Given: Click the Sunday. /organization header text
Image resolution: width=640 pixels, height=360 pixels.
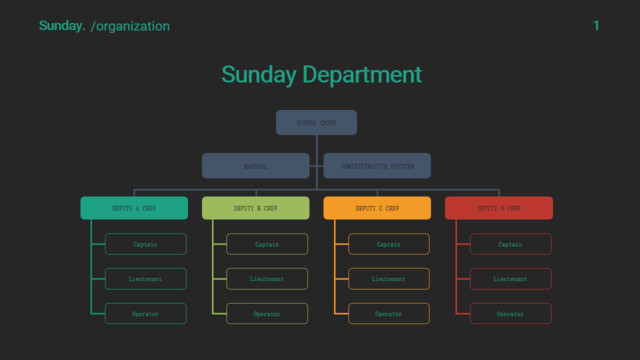Looking at the screenshot, I should click(x=104, y=26).
